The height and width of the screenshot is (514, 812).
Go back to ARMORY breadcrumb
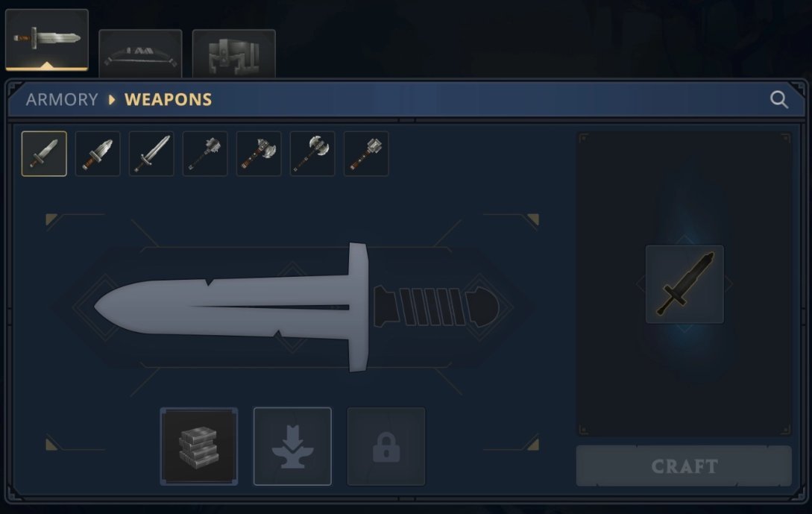62,99
